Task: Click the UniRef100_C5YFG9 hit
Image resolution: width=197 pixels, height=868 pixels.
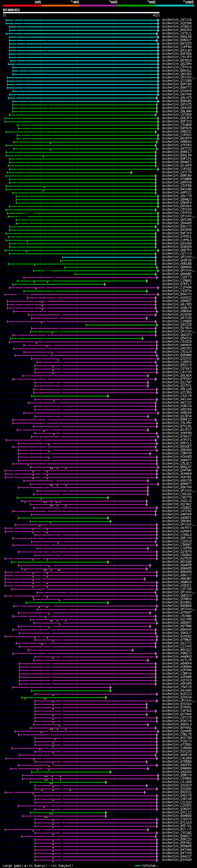Action: [x=177, y=213]
